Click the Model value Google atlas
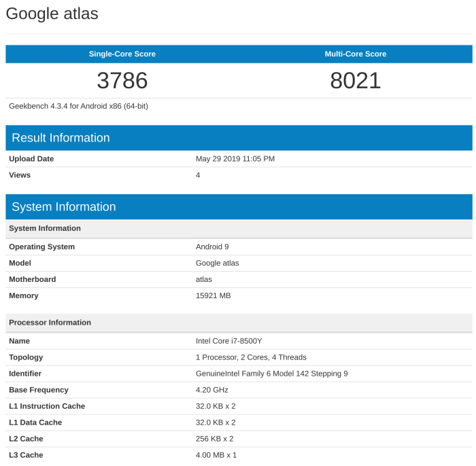Image resolution: width=476 pixels, height=466 pixels. (217, 263)
